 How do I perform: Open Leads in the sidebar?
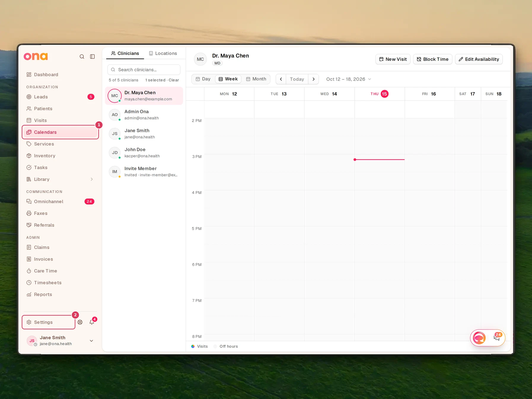click(x=60, y=97)
